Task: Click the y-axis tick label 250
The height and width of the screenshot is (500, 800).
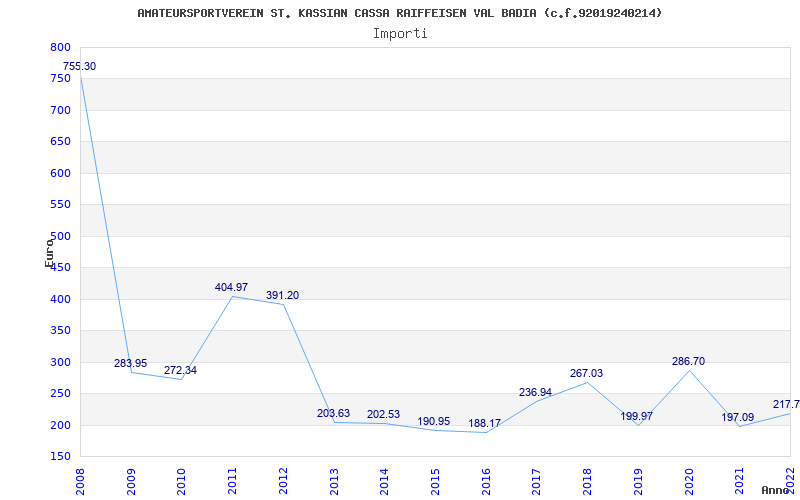Action: [x=60, y=394]
